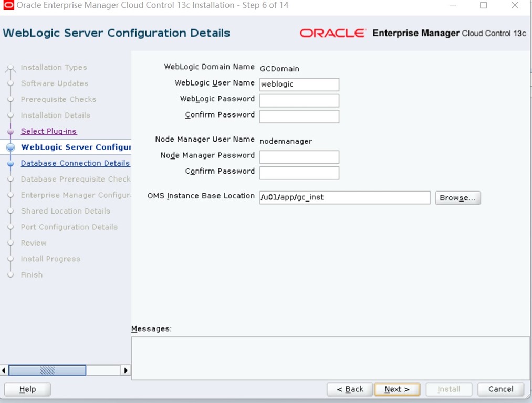Image resolution: width=532 pixels, height=403 pixels.
Task: Open the Help button
Action: 27,389
